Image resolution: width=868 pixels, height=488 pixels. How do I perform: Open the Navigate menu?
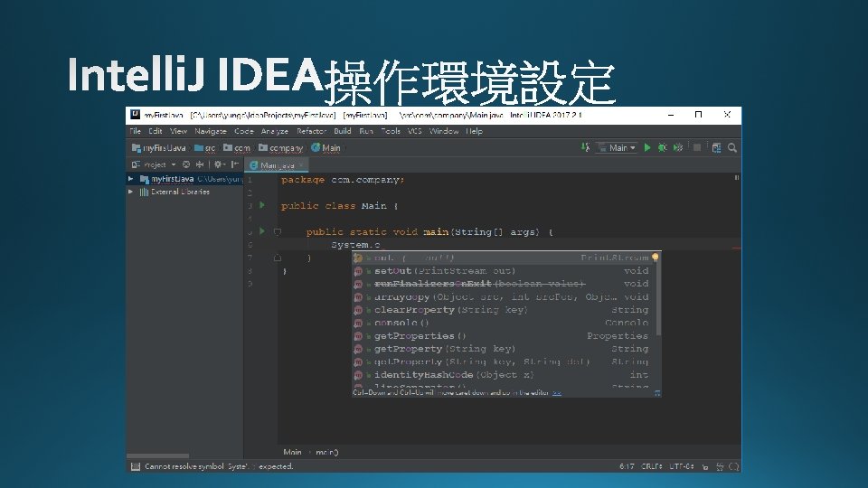click(x=211, y=131)
